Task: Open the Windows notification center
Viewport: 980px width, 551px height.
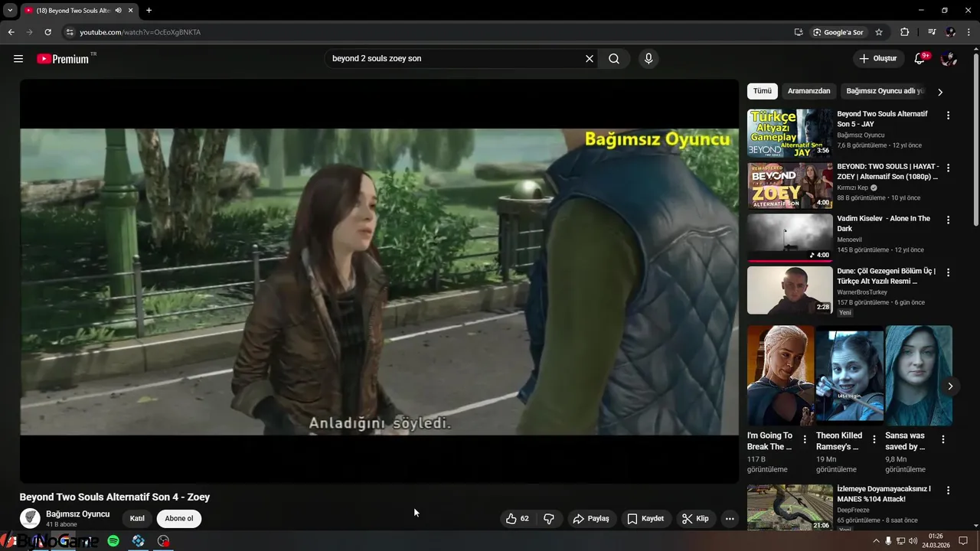Action: (x=963, y=541)
